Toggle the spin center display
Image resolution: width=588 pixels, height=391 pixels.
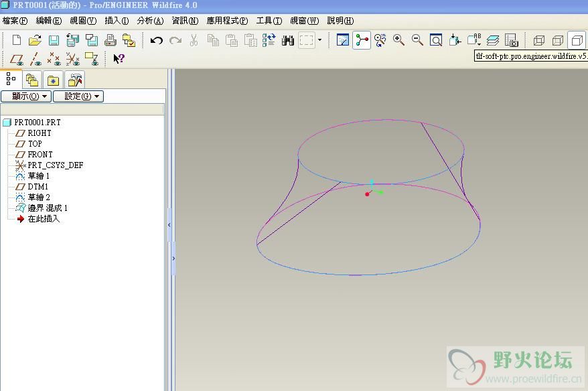362,40
